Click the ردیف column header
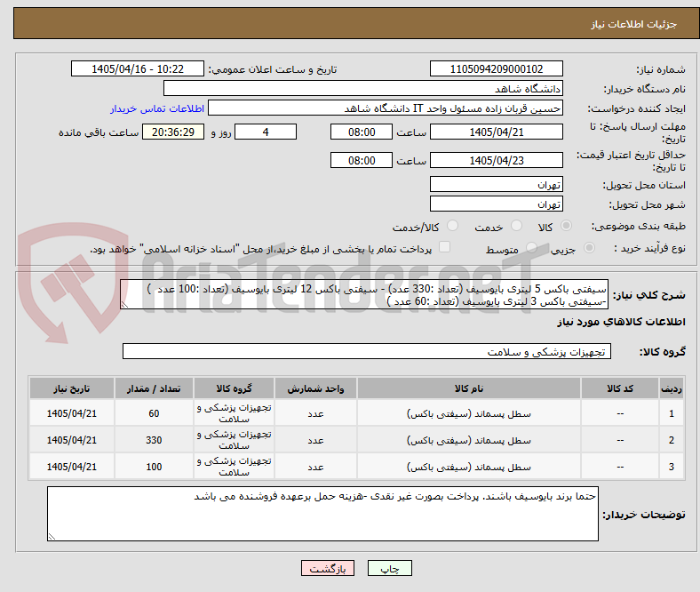Screen dimensions: 700x592 (671, 388)
